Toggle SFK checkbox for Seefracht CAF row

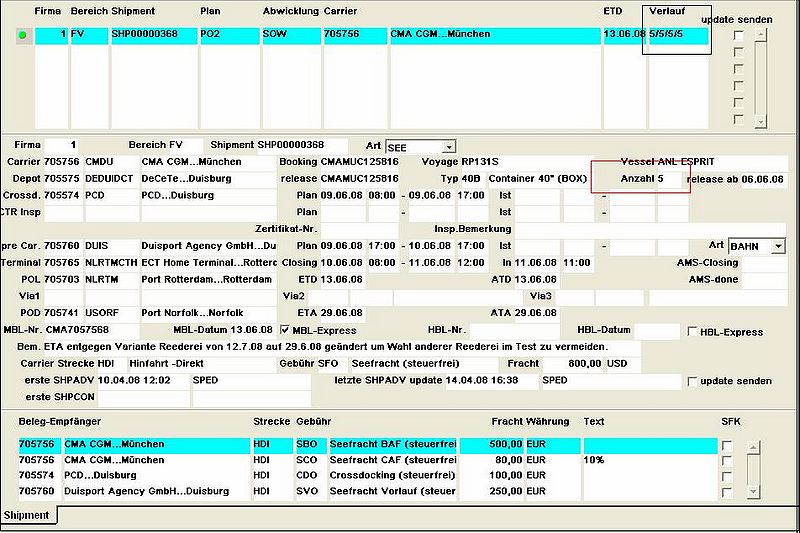tap(727, 461)
